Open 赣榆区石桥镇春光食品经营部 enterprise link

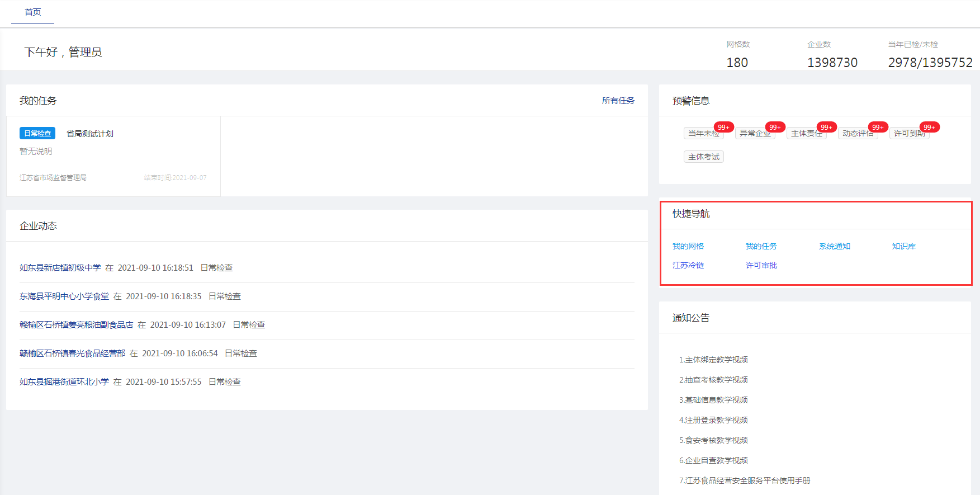pos(72,353)
